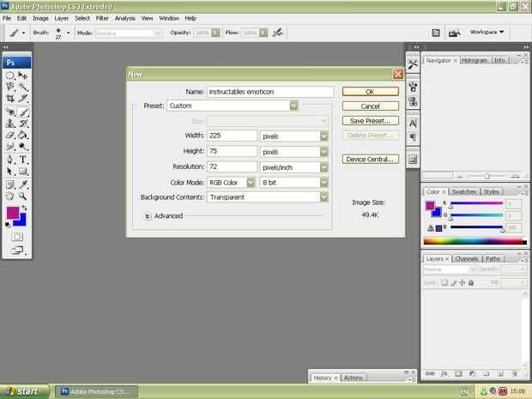Click the Go to Bridge icon
Viewport: 532px width, 399px height.
click(x=454, y=33)
